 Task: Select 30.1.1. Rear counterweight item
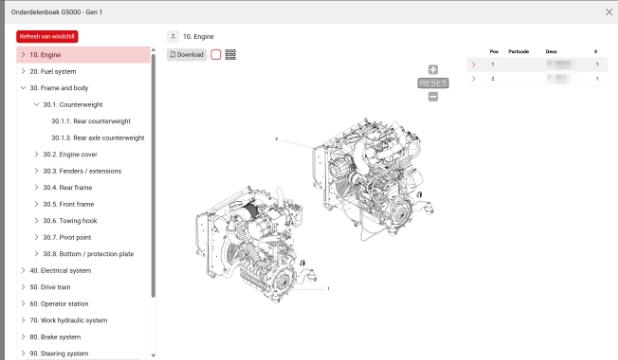click(x=91, y=121)
